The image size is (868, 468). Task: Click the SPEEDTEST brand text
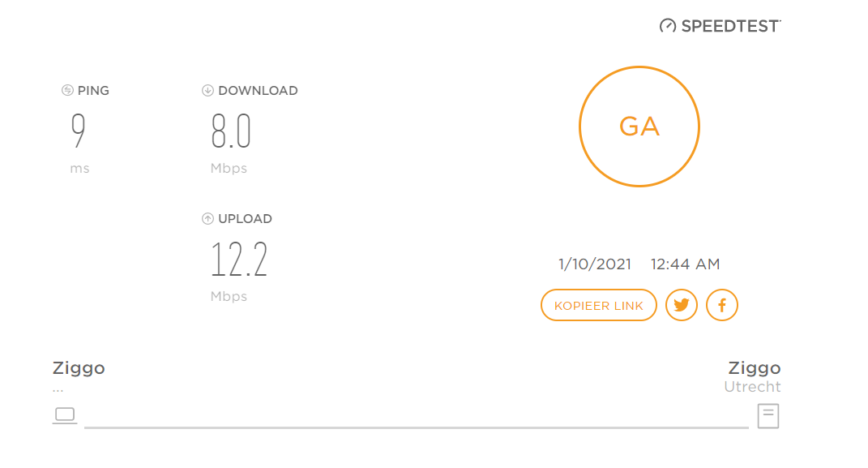731,26
